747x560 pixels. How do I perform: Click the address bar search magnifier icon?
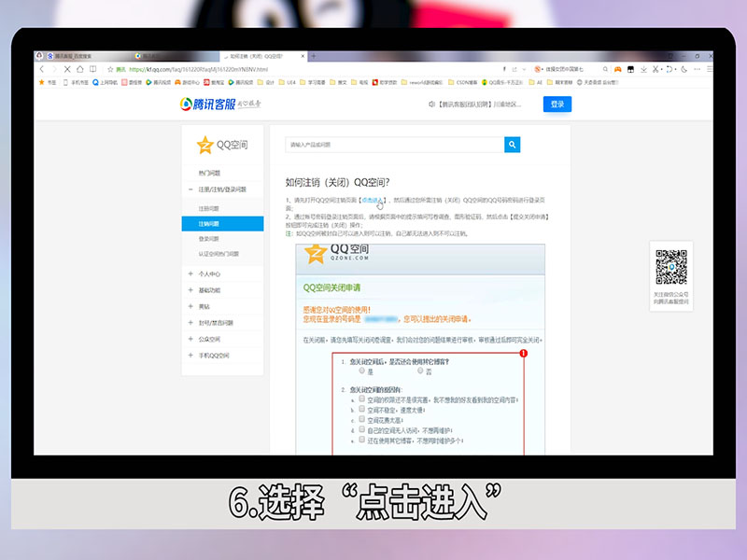(605, 69)
